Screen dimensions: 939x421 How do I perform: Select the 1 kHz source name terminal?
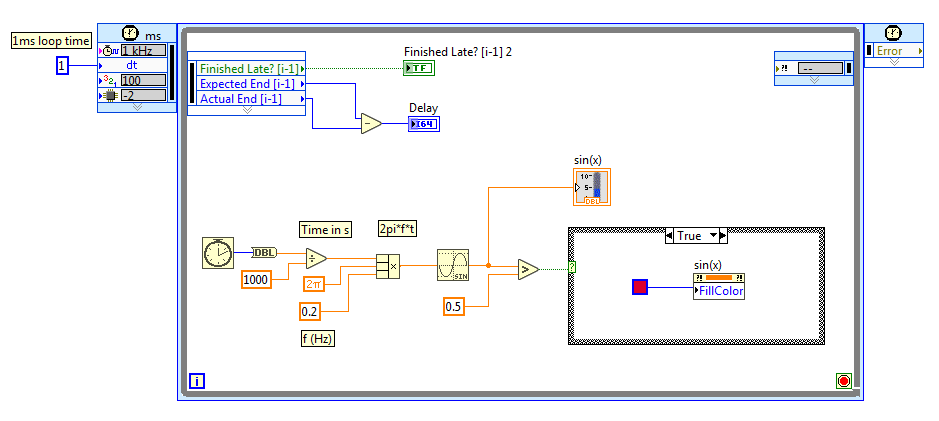(x=143, y=50)
